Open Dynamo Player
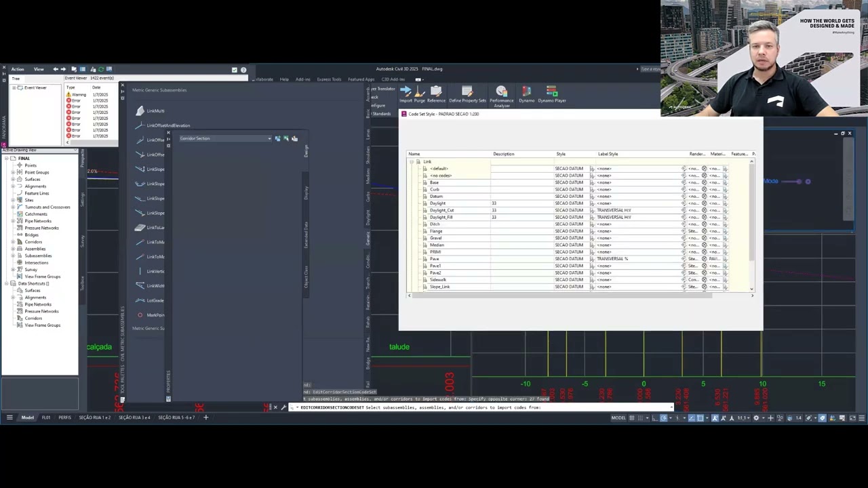868x488 pixels. pos(552,94)
